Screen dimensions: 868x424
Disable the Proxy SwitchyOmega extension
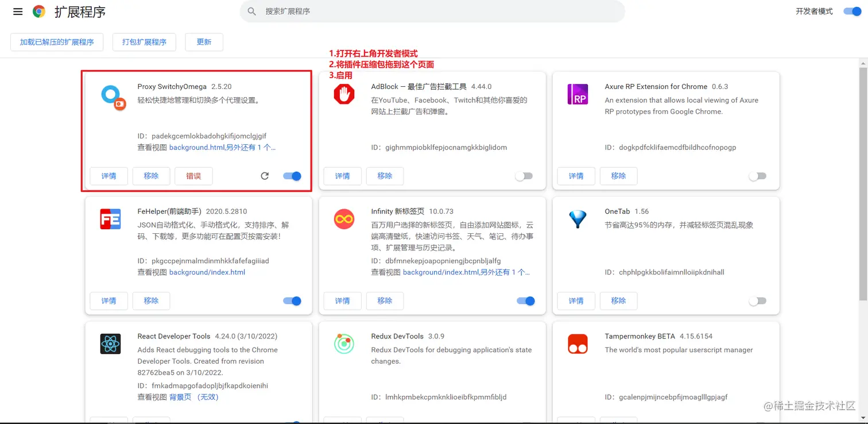pos(292,176)
